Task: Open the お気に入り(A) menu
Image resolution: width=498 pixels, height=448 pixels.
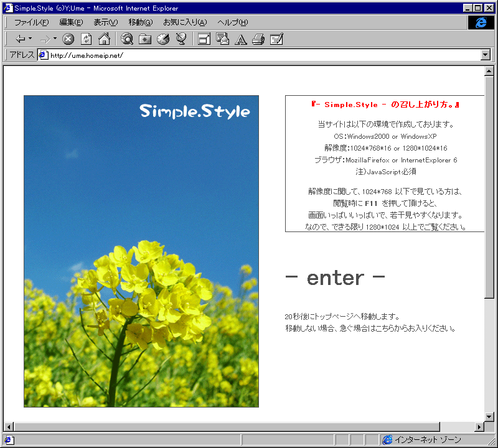Action: pyautogui.click(x=185, y=22)
